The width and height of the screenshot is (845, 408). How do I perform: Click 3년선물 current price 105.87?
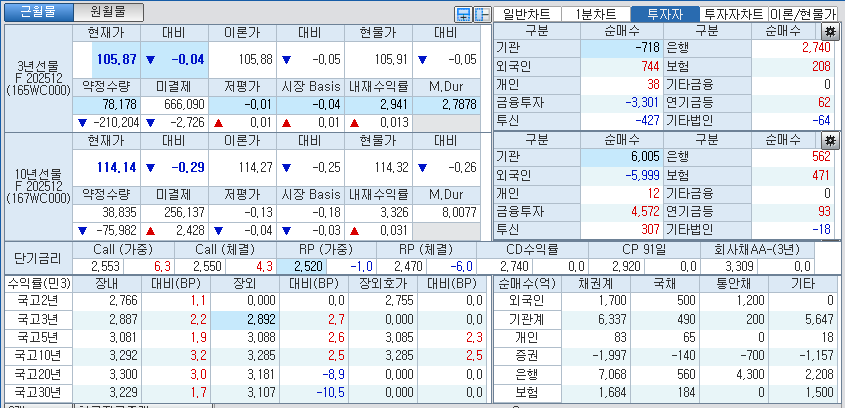116,59
